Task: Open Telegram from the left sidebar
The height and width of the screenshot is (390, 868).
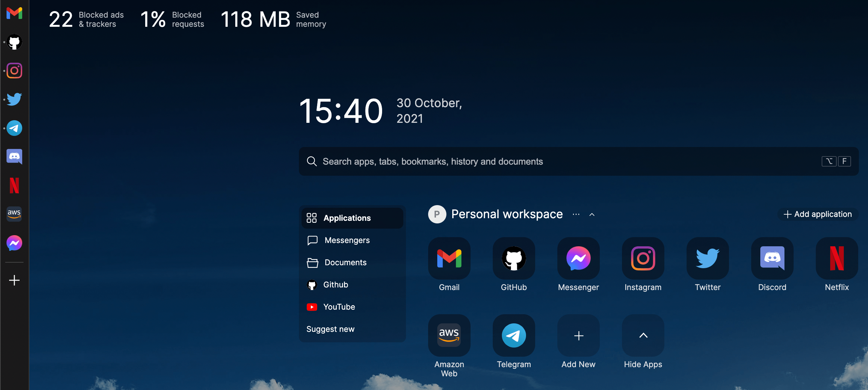Action: (x=14, y=128)
